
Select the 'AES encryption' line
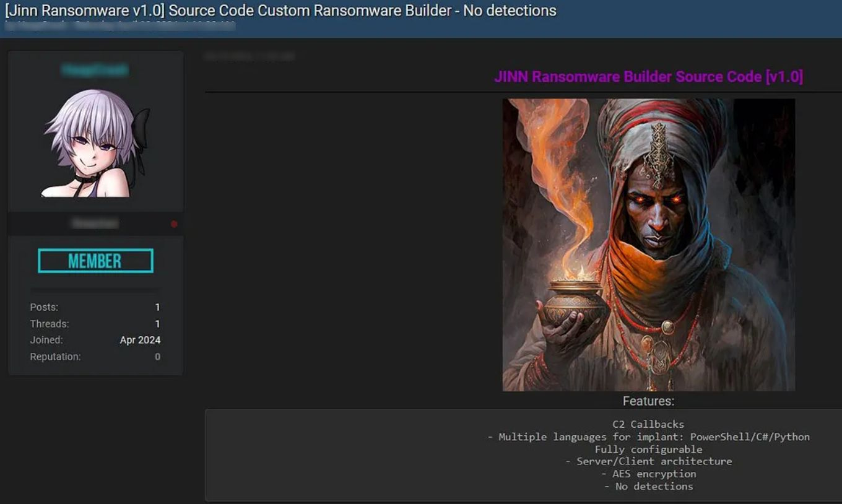pyautogui.click(x=648, y=474)
